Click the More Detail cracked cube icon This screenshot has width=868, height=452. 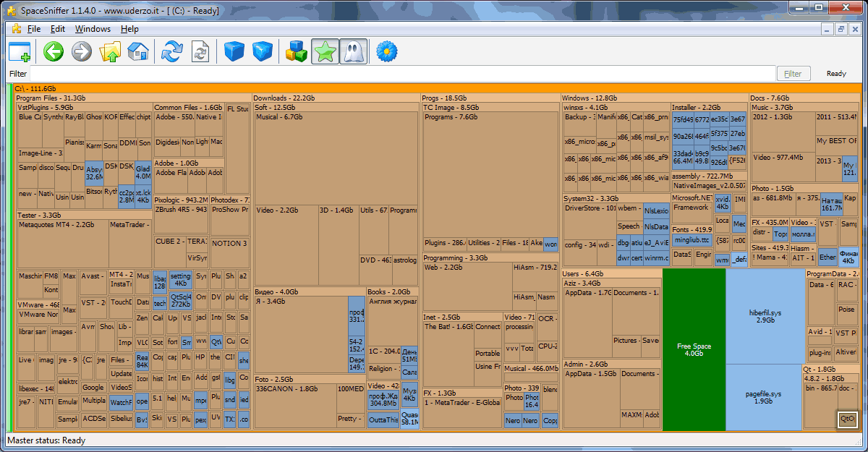point(262,51)
